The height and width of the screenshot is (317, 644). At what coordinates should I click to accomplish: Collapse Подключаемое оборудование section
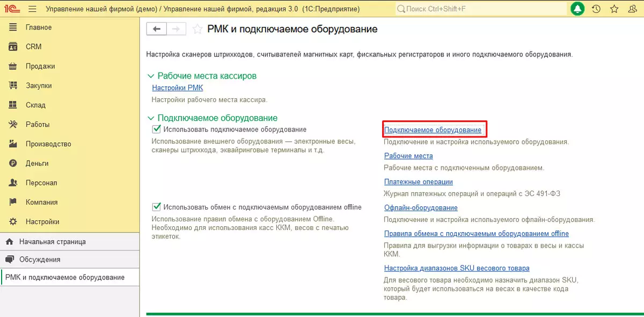(150, 118)
